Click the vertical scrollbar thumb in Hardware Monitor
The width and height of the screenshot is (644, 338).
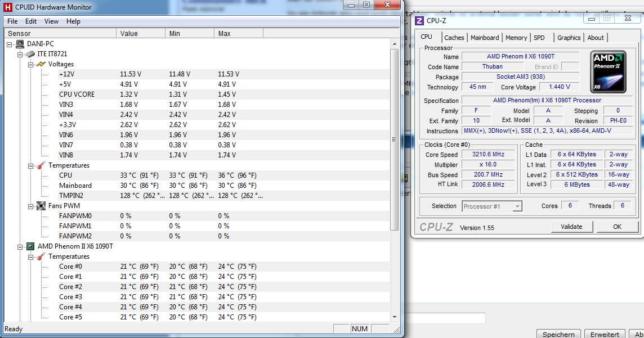[x=394, y=139]
